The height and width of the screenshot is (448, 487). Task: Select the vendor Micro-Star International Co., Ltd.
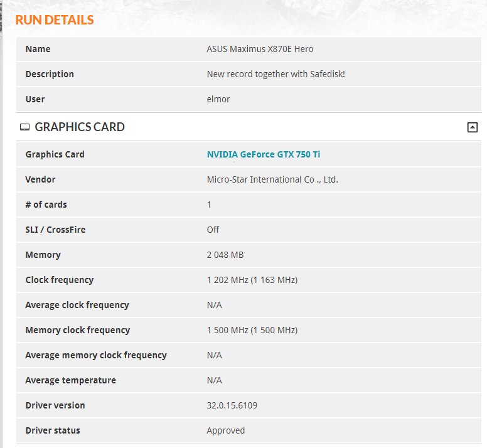pos(272,179)
